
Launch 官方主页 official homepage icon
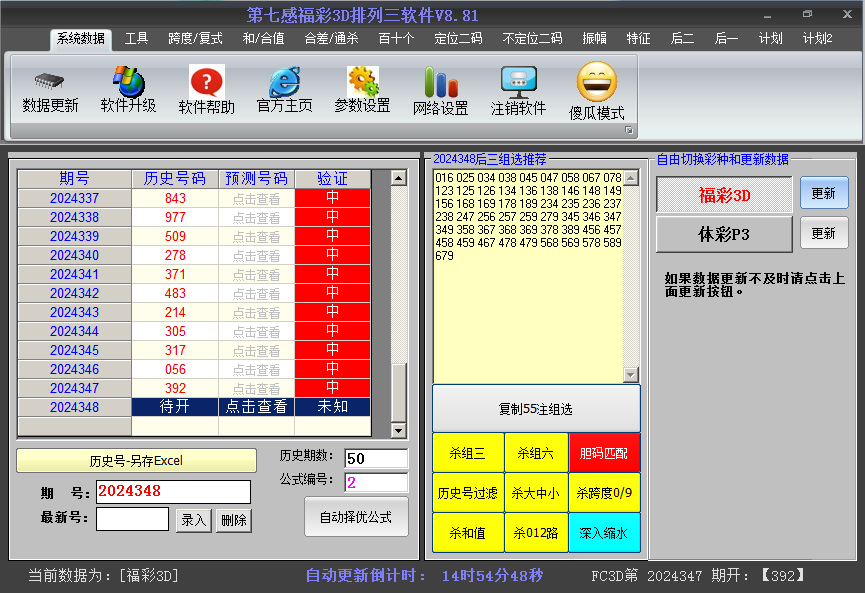284,81
